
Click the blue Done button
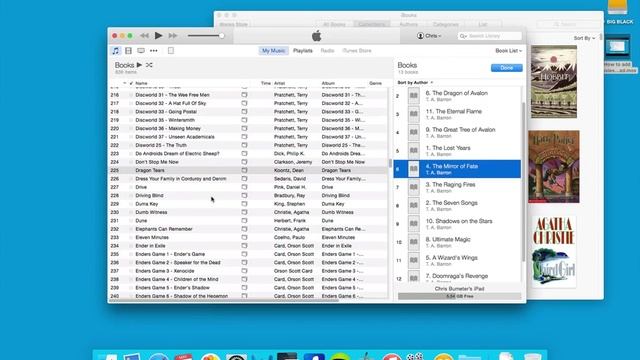point(507,68)
